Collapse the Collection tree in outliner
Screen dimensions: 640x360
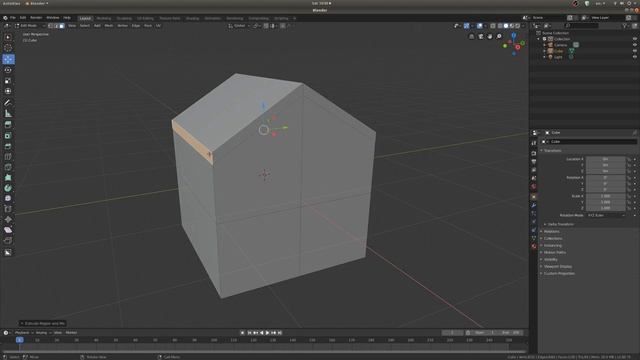point(539,39)
